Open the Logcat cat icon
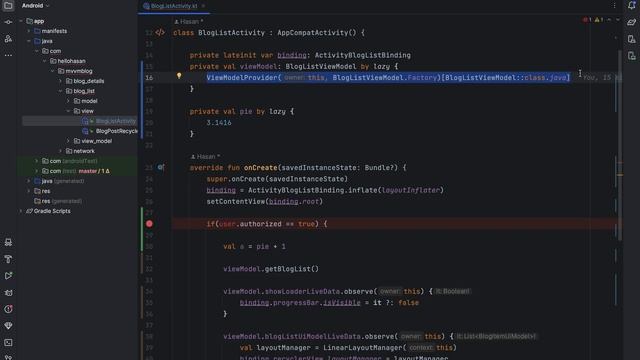The height and width of the screenshot is (360, 640). pos(8,293)
